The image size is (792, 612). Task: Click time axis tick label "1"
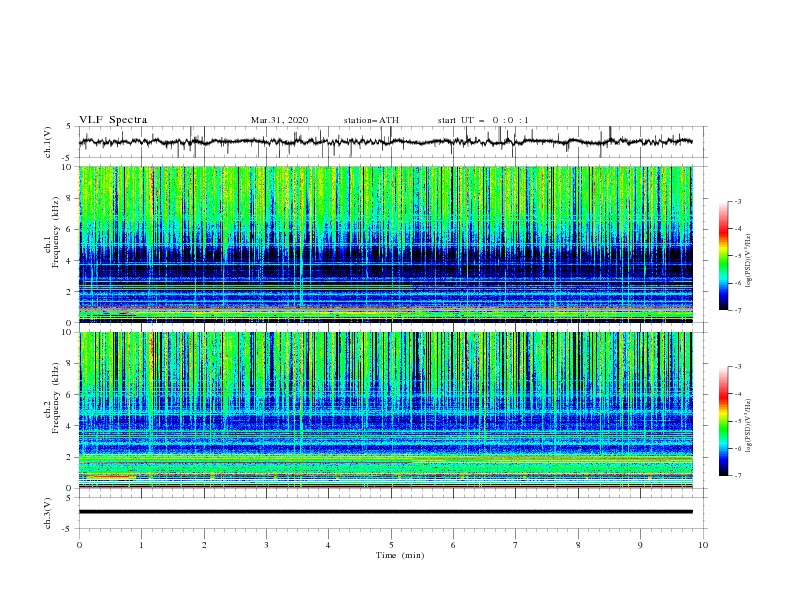[x=142, y=545]
